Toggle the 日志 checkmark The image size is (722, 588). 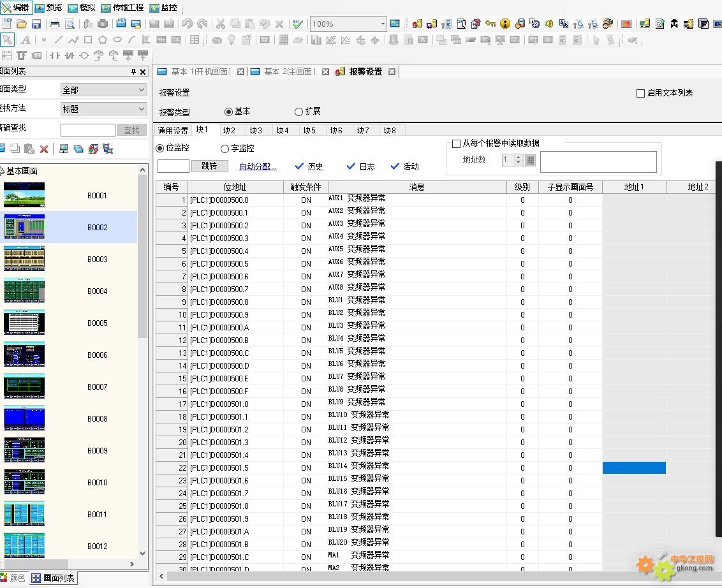(351, 166)
